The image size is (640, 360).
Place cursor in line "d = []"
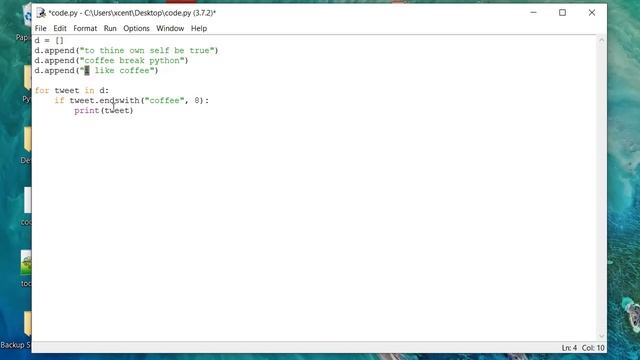click(x=49, y=40)
